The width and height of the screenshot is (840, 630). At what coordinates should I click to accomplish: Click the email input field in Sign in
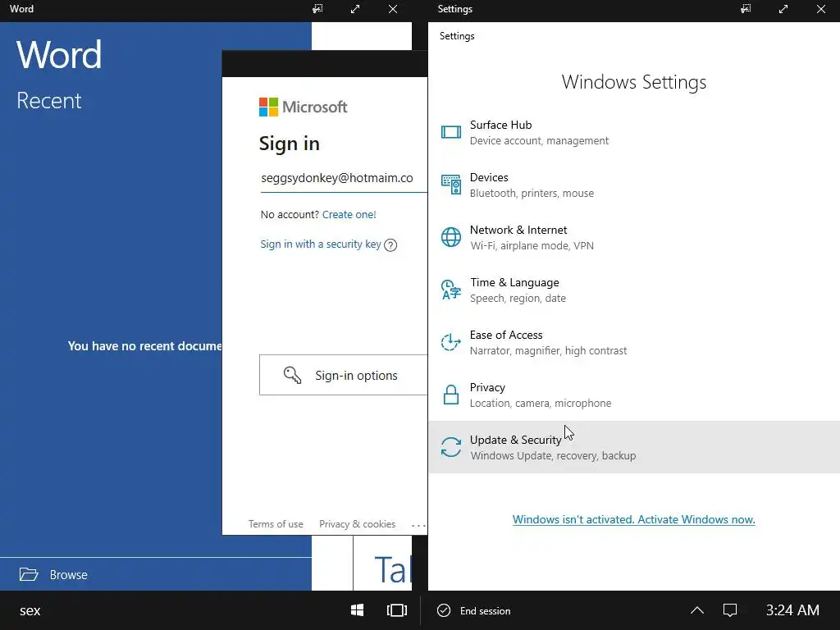(x=344, y=178)
